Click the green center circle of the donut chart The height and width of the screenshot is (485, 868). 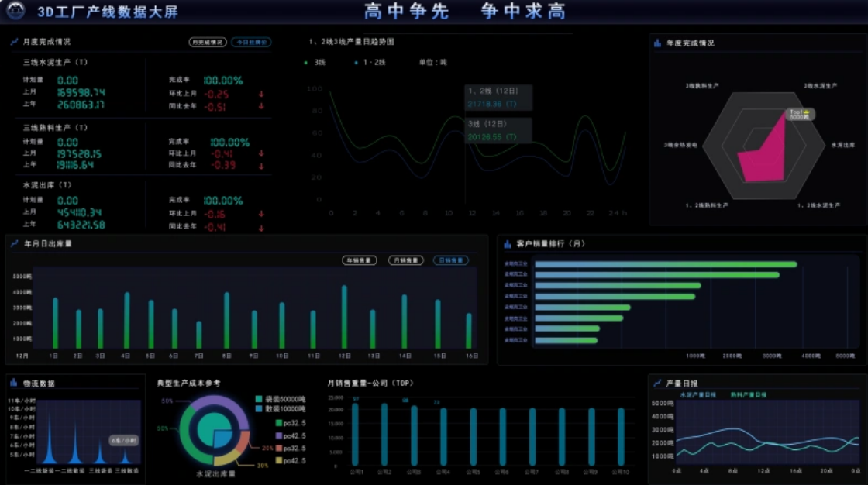click(210, 426)
